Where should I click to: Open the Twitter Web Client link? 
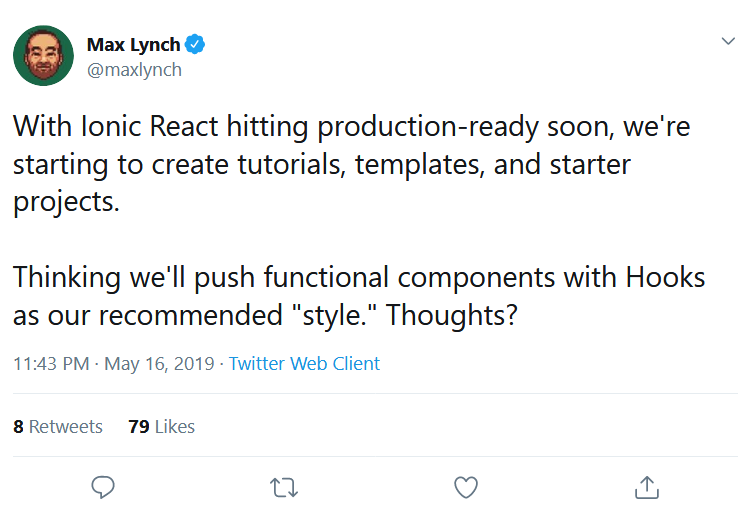click(304, 363)
